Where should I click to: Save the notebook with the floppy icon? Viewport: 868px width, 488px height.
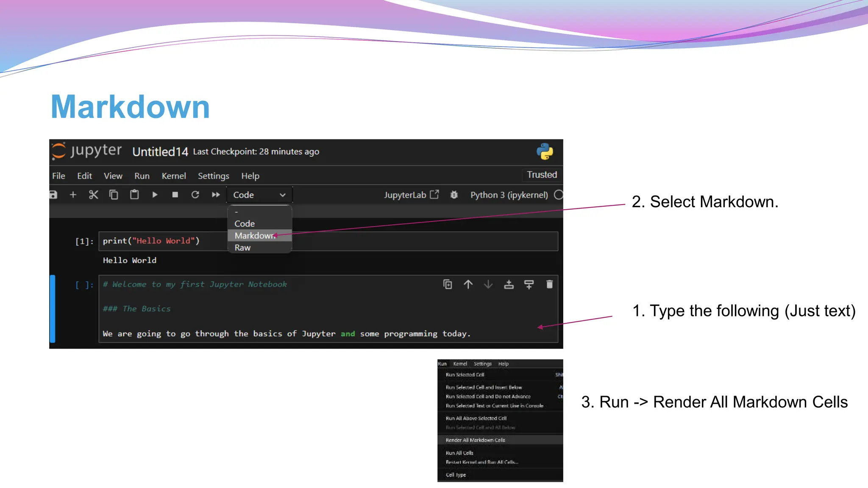53,195
